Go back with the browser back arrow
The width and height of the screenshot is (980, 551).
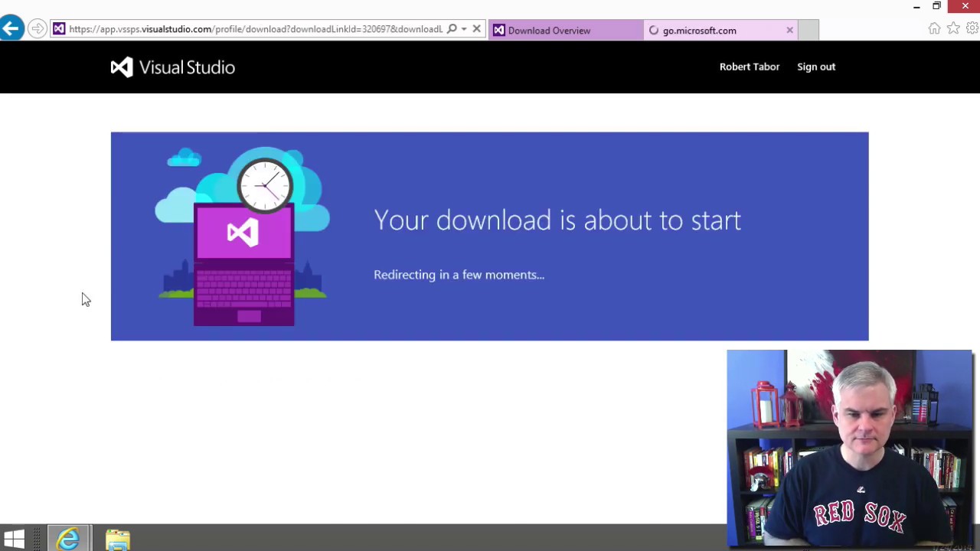click(x=11, y=29)
